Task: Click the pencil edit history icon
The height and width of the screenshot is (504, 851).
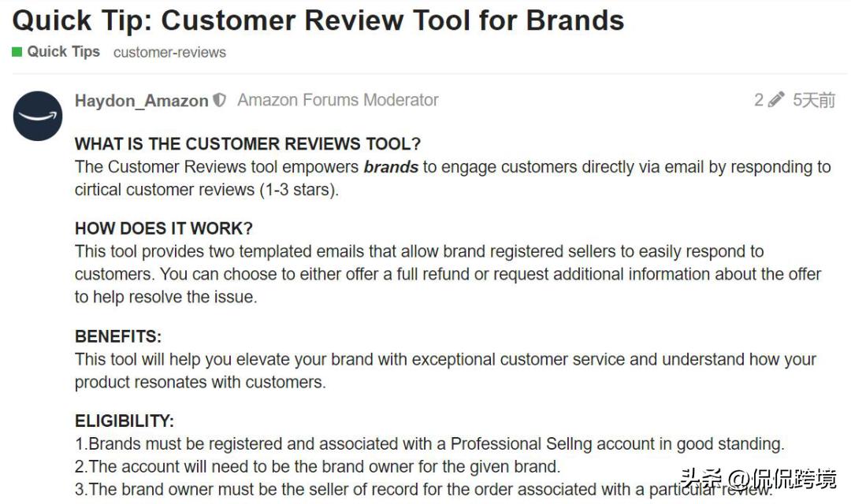Action: click(776, 100)
